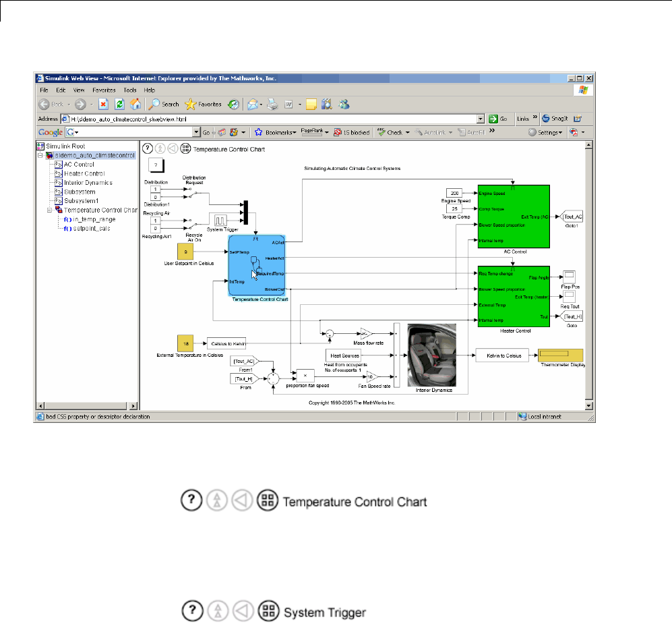Screen dimensions: 672x628
Task: Open the File menu
Action: click(x=44, y=90)
